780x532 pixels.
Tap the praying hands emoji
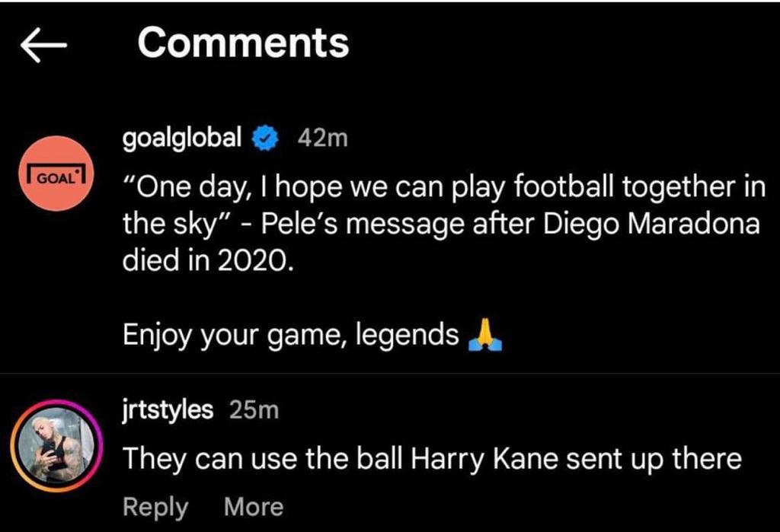pos(484,334)
